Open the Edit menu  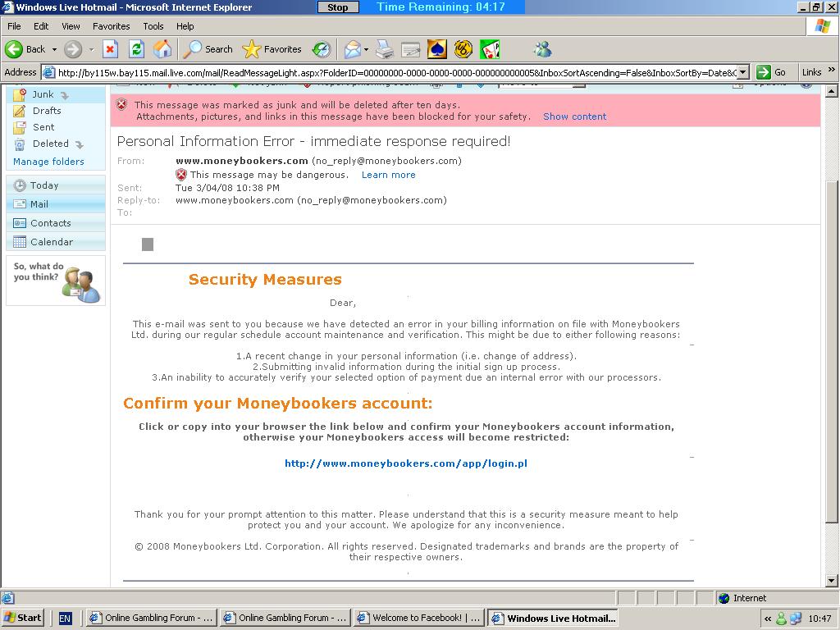(41, 26)
